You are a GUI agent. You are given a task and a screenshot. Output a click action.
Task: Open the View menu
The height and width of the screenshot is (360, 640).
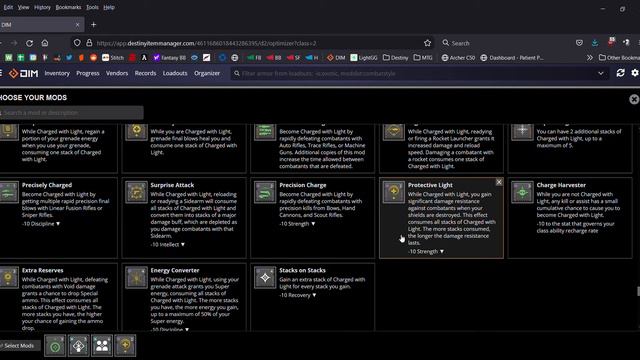pos(23,7)
